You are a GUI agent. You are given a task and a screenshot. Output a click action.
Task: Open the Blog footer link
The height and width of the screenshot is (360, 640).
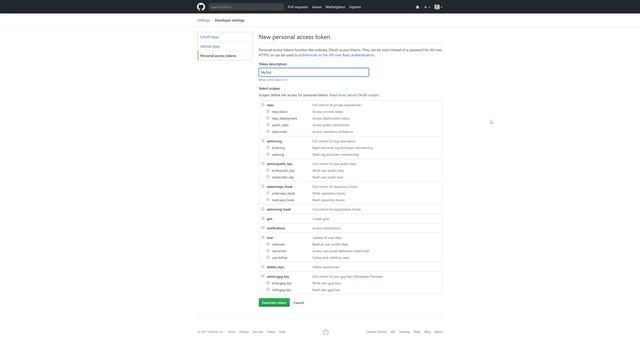click(427, 332)
